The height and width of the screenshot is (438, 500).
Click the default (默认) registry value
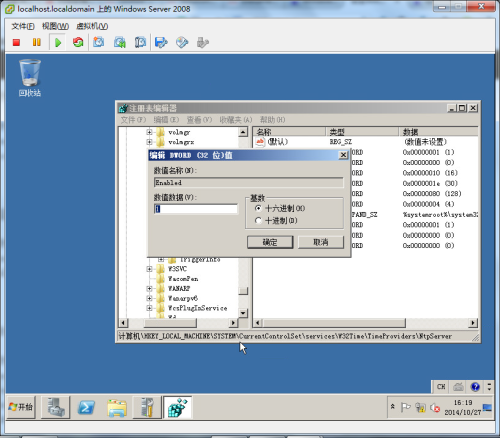[278, 142]
